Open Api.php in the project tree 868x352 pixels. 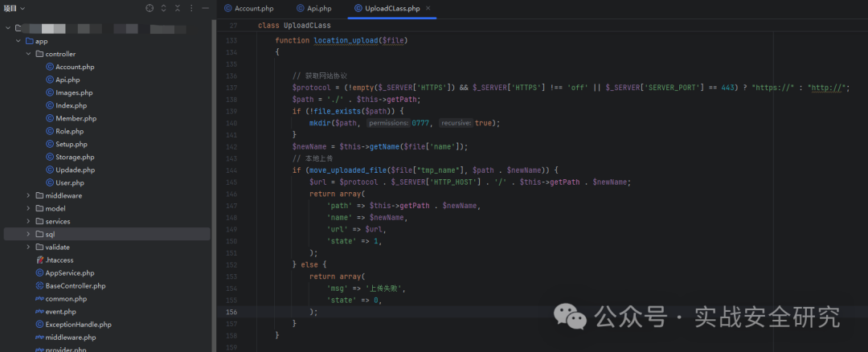pos(68,80)
